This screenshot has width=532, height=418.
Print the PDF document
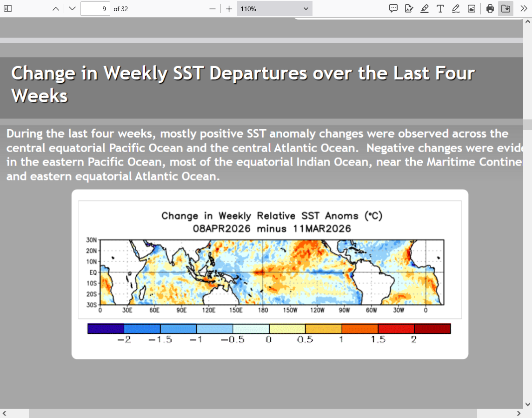tap(490, 8)
